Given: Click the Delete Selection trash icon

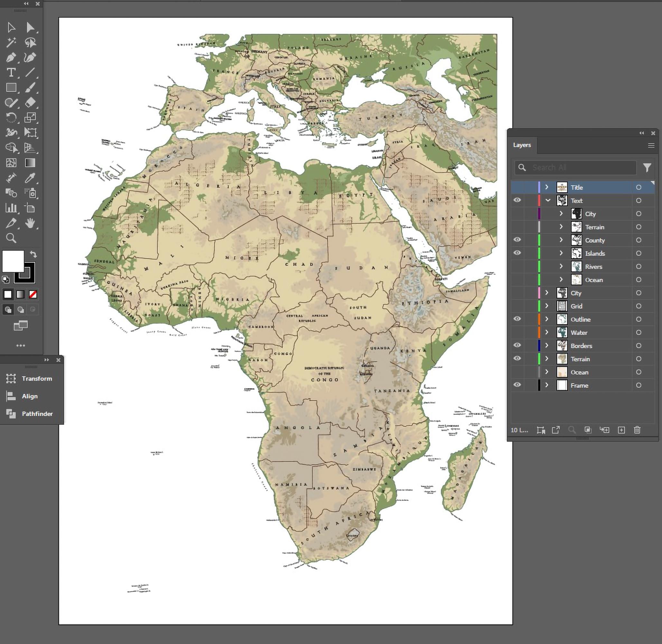Looking at the screenshot, I should (x=637, y=430).
